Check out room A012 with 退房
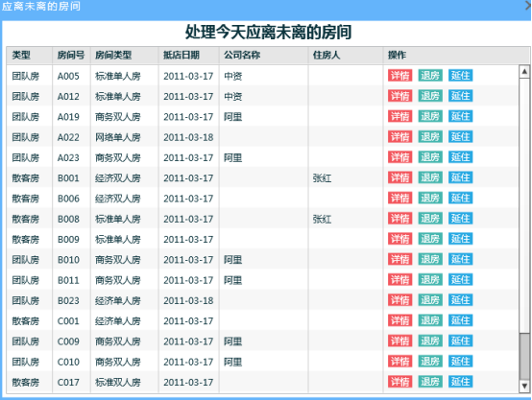This screenshot has height=400, width=532. [x=430, y=96]
